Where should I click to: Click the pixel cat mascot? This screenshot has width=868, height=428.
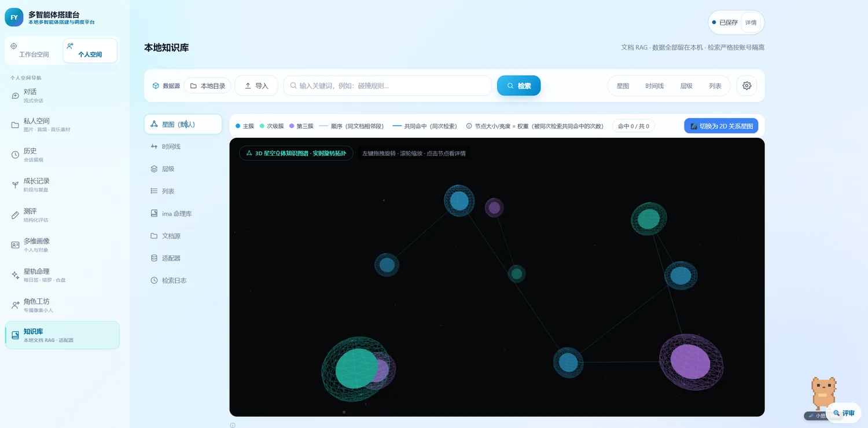823,393
